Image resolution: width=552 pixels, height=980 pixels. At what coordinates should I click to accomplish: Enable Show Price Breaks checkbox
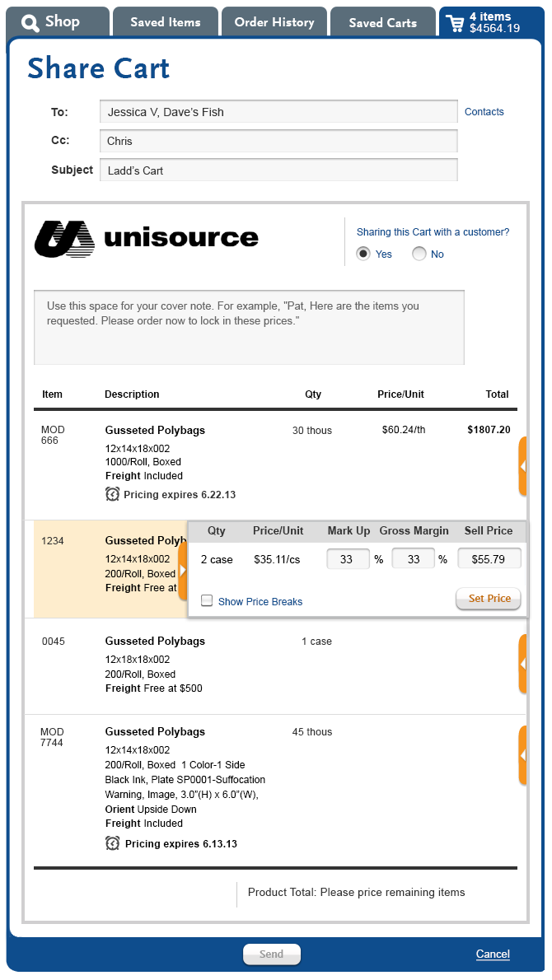point(206,600)
